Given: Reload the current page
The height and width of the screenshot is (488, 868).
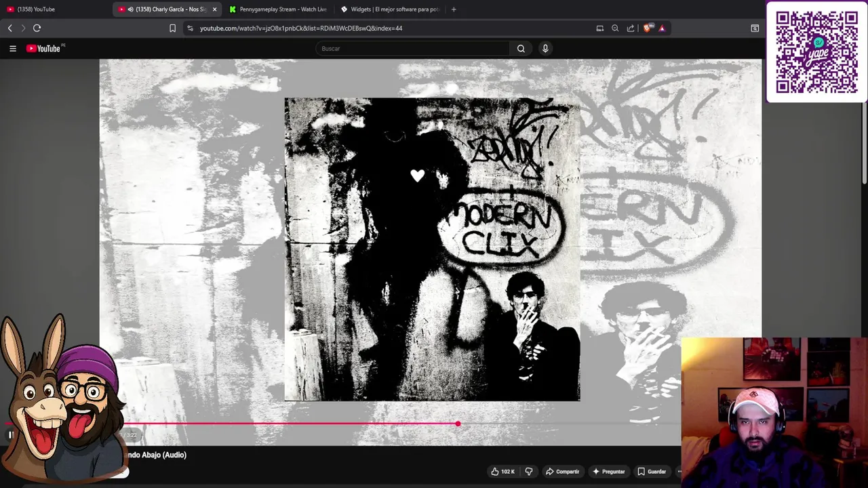Looking at the screenshot, I should coord(37,28).
